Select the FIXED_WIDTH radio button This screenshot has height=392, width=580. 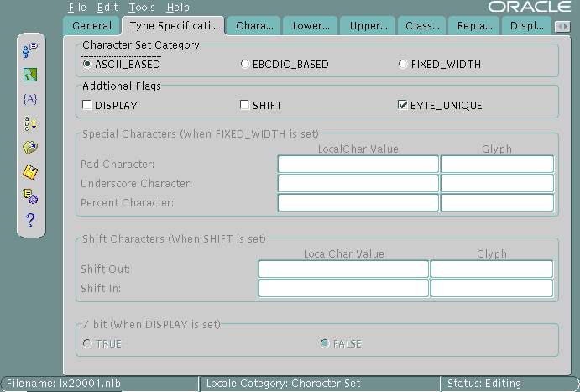tap(403, 64)
